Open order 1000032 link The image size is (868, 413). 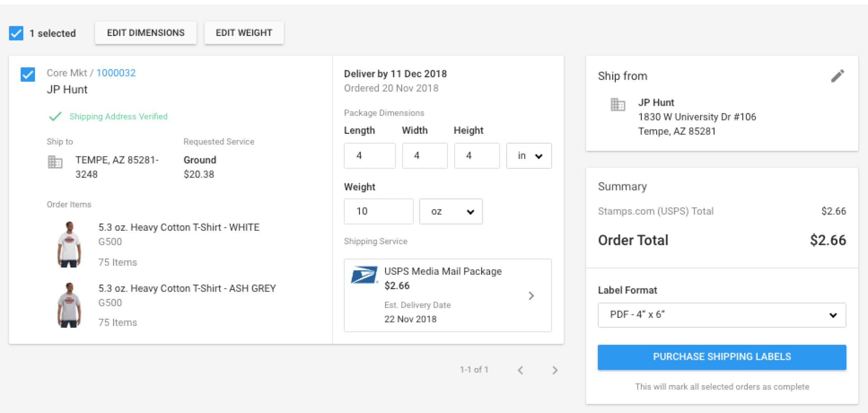point(116,72)
